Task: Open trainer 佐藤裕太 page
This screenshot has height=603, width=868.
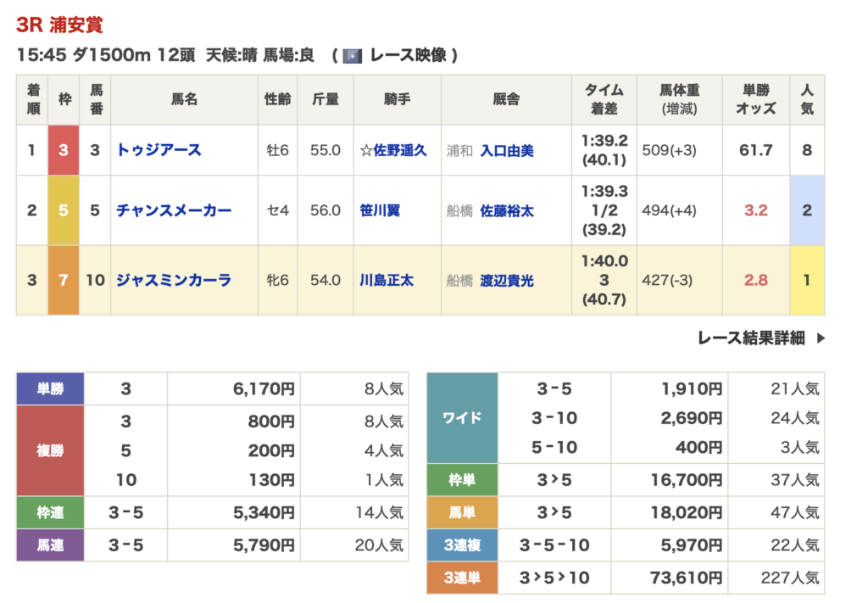Action: pyautogui.click(x=507, y=210)
